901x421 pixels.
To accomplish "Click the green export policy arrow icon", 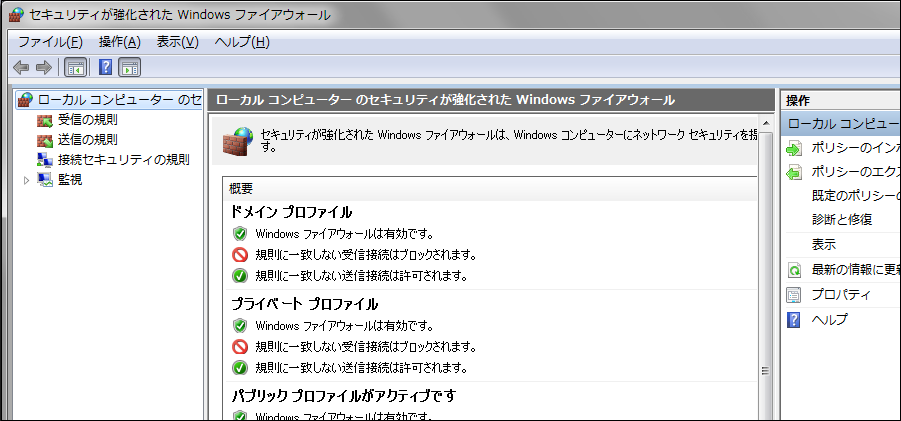I will [x=794, y=172].
